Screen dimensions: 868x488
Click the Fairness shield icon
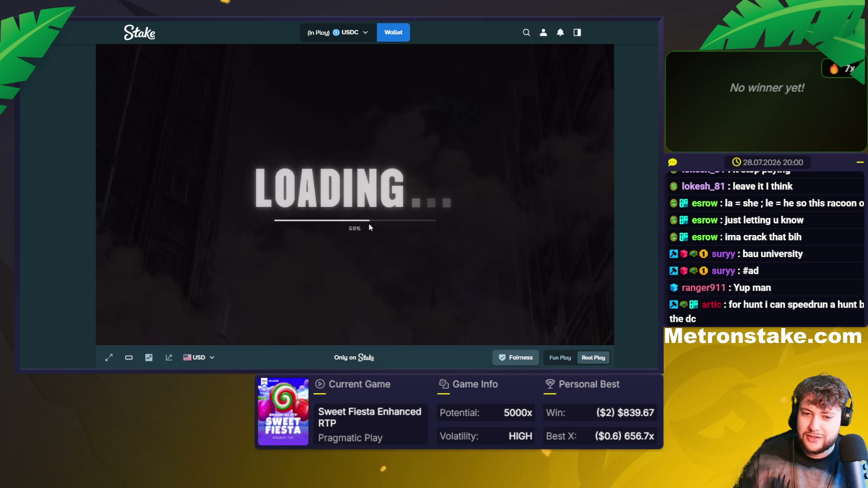[502, 357]
